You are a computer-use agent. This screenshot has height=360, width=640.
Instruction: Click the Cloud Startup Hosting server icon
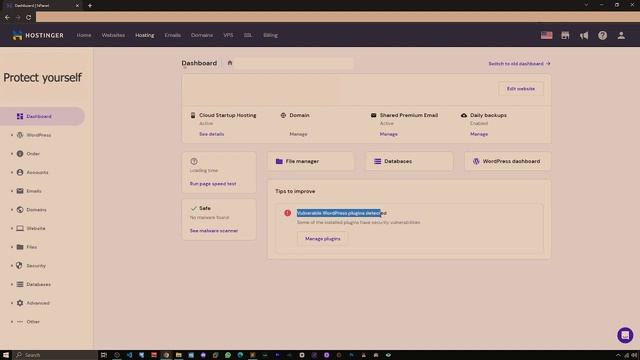coord(193,115)
